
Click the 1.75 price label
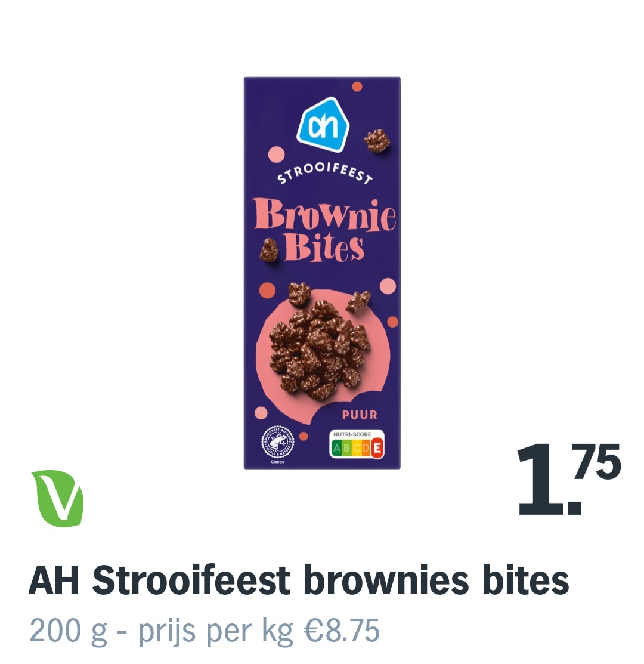pyautogui.click(x=569, y=478)
